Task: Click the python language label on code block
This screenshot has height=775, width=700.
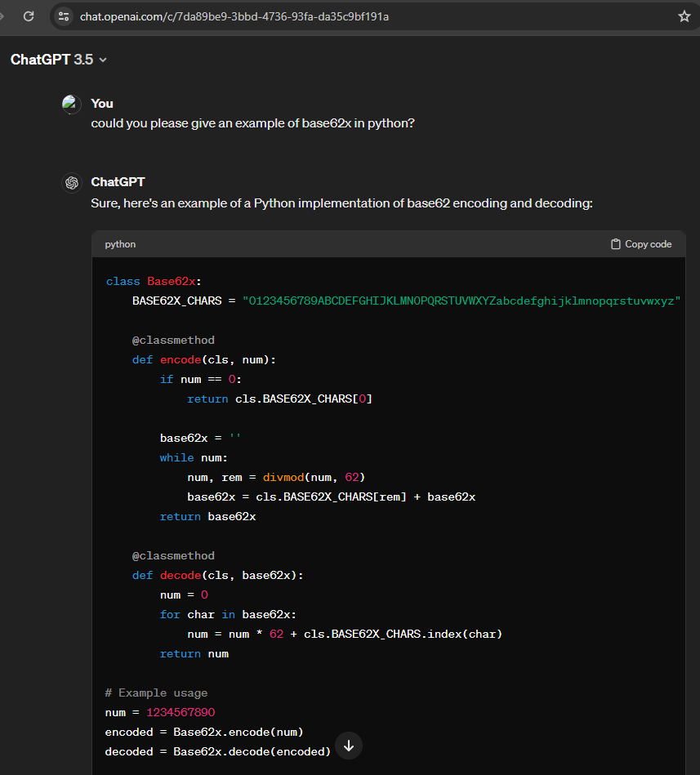Action: [x=120, y=244]
